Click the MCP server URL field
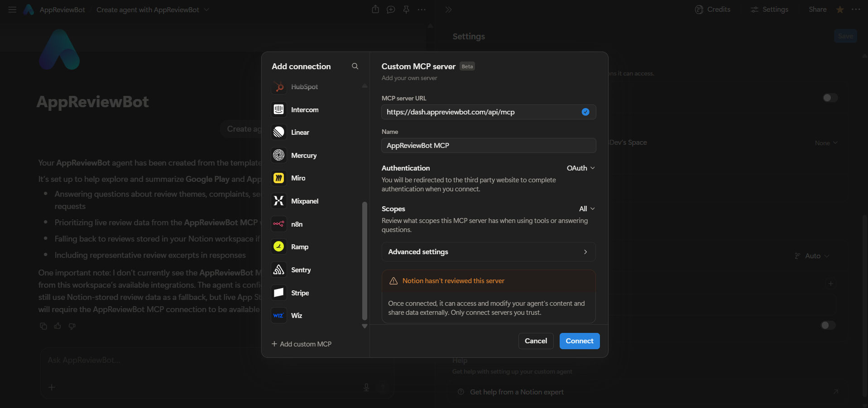The image size is (868, 408). pos(489,112)
